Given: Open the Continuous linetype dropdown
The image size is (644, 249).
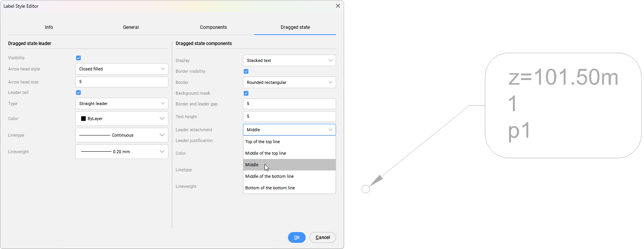Looking at the screenshot, I should point(121,135).
